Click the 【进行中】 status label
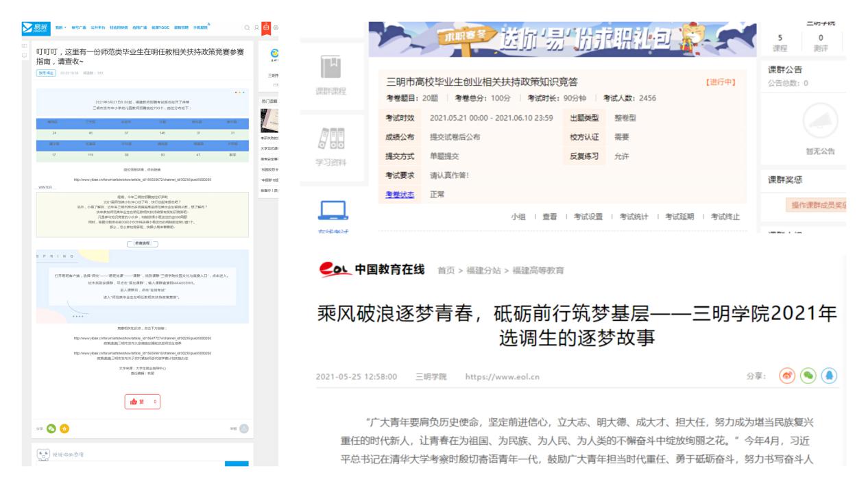 tap(720, 82)
